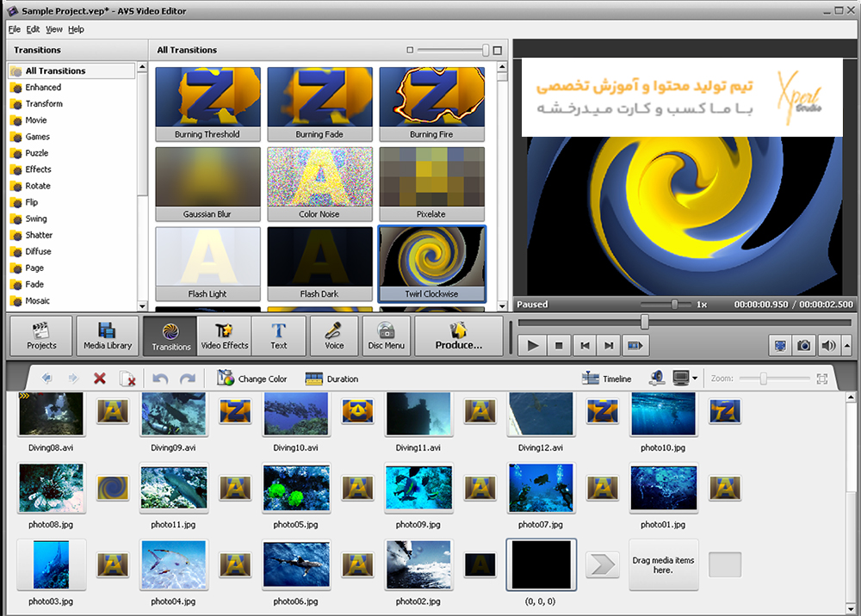Open the File menu
The width and height of the screenshot is (861, 616).
(x=15, y=29)
